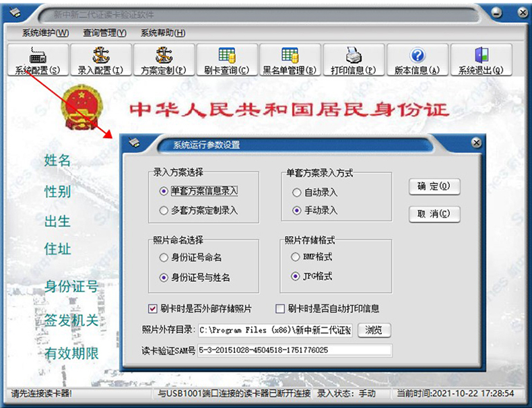Click 浏览 to browse photo directory
Screen dimensions: 532x408
point(374,330)
